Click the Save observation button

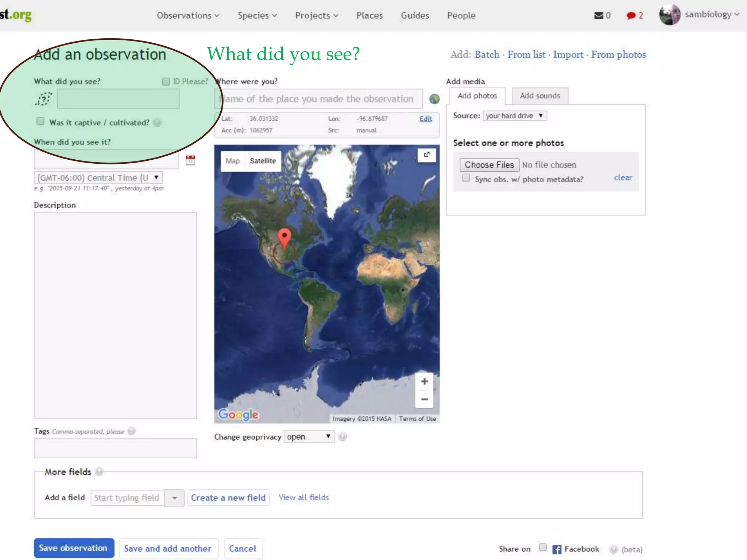74,548
